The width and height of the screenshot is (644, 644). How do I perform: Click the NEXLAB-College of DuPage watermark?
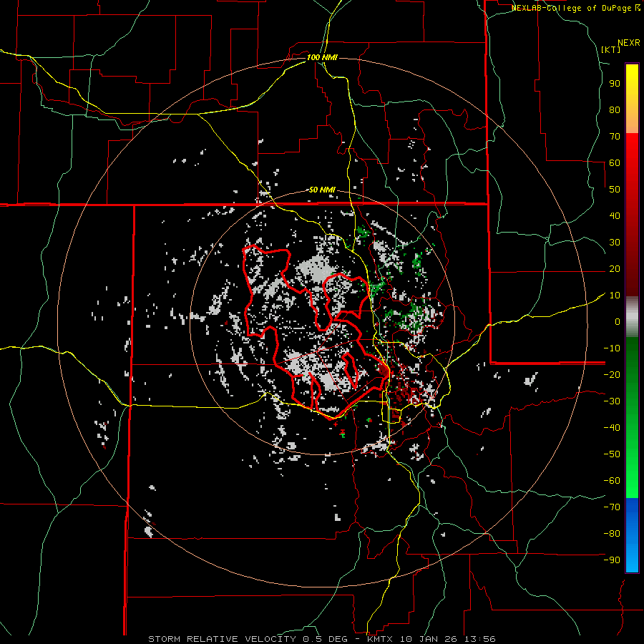575,8
